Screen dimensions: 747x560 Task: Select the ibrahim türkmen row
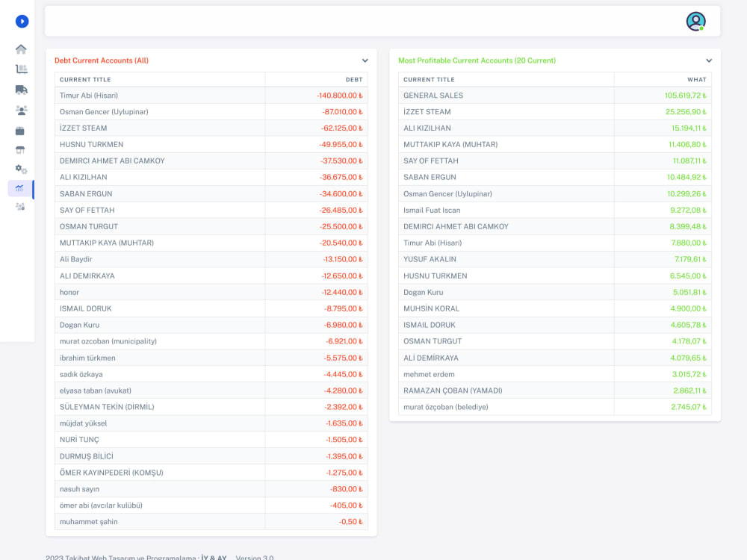(211, 358)
